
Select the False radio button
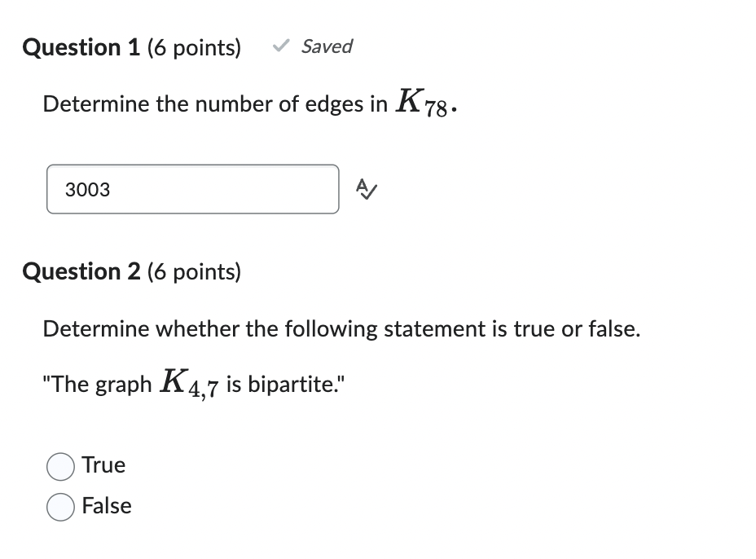coord(60,506)
